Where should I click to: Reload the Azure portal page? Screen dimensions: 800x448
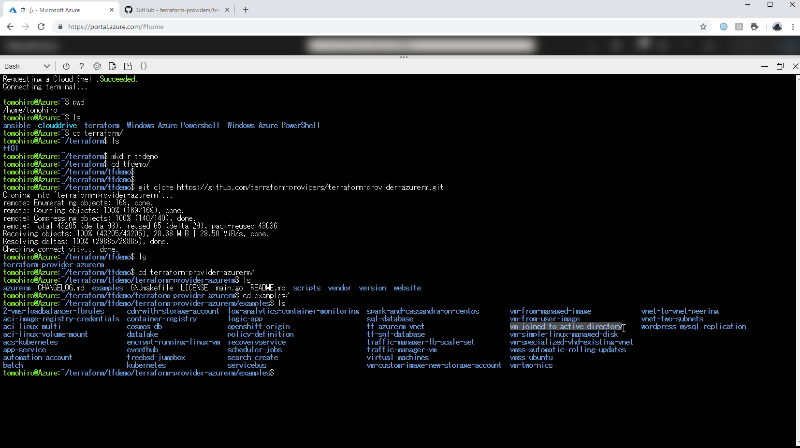coord(41,27)
